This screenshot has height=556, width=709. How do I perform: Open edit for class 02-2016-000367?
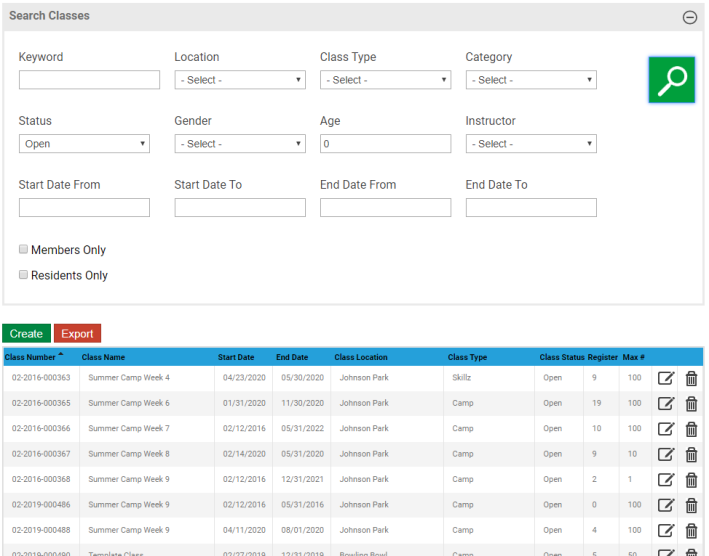665,454
